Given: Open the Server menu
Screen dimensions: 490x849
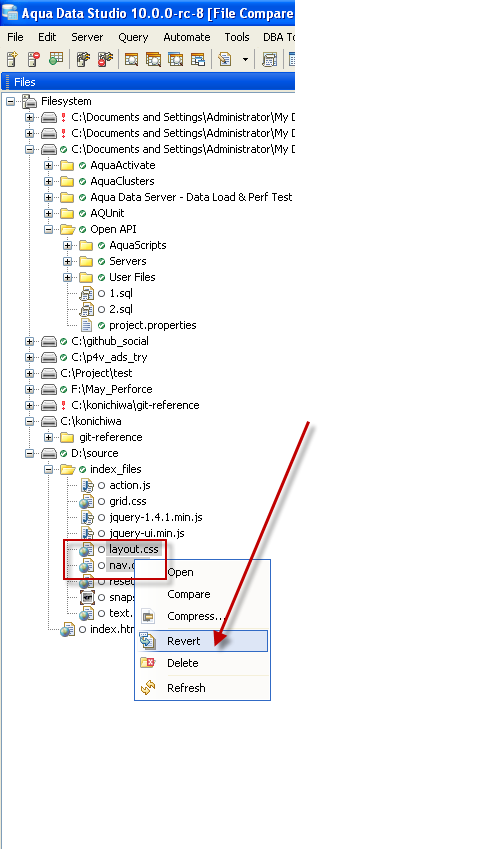Looking at the screenshot, I should coord(87,37).
